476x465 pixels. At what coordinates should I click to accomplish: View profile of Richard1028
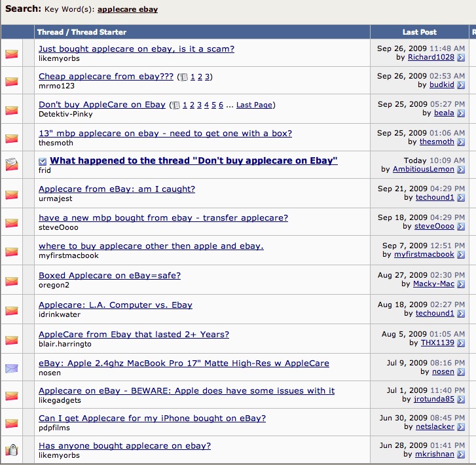coord(431,57)
